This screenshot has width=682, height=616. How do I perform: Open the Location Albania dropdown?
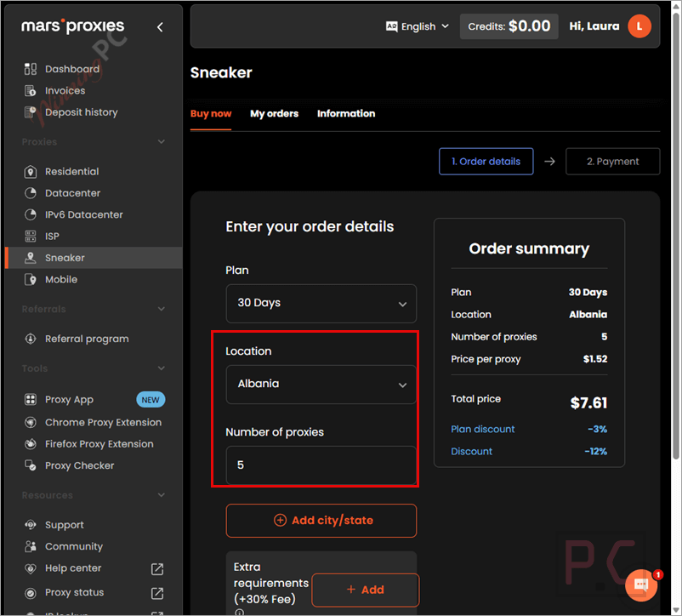click(x=321, y=385)
